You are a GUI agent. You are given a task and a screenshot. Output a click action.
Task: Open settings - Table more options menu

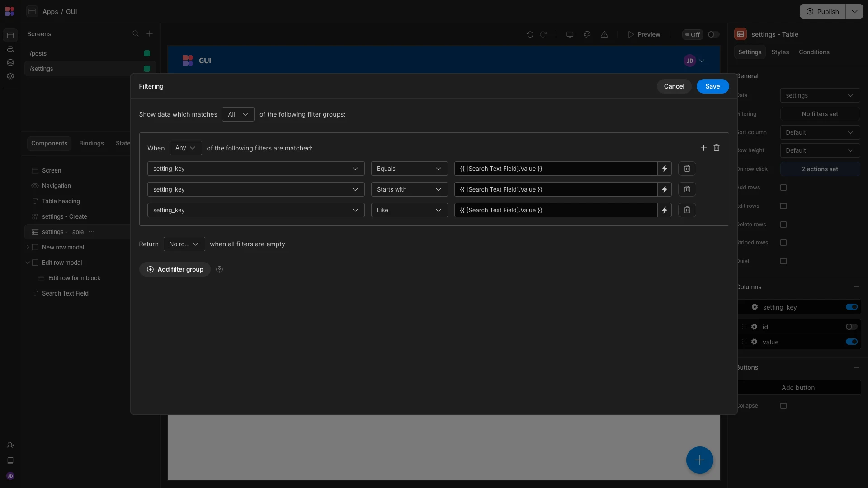(92, 232)
